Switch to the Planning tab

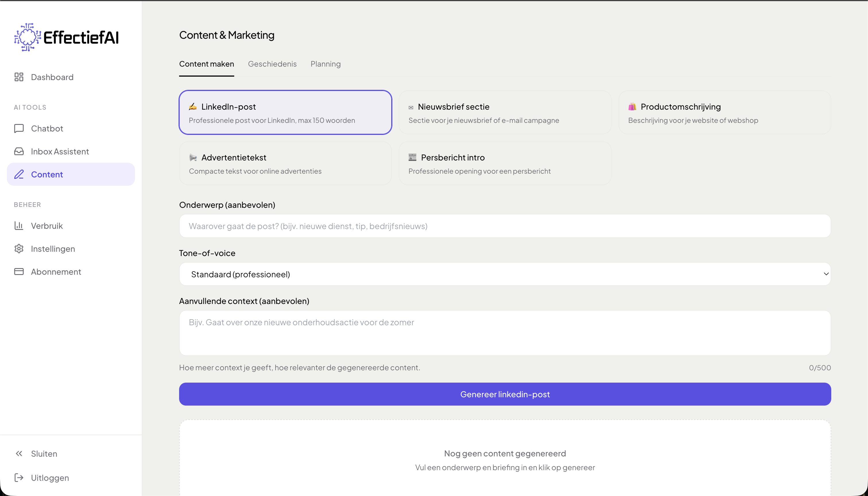point(325,64)
